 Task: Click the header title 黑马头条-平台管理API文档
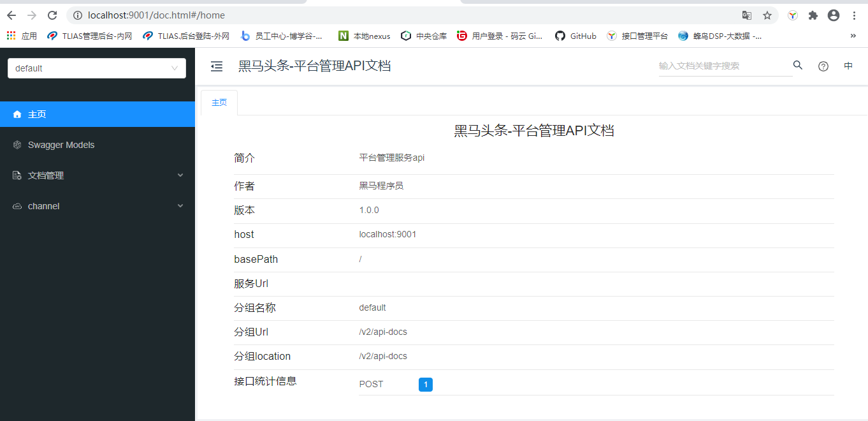314,66
